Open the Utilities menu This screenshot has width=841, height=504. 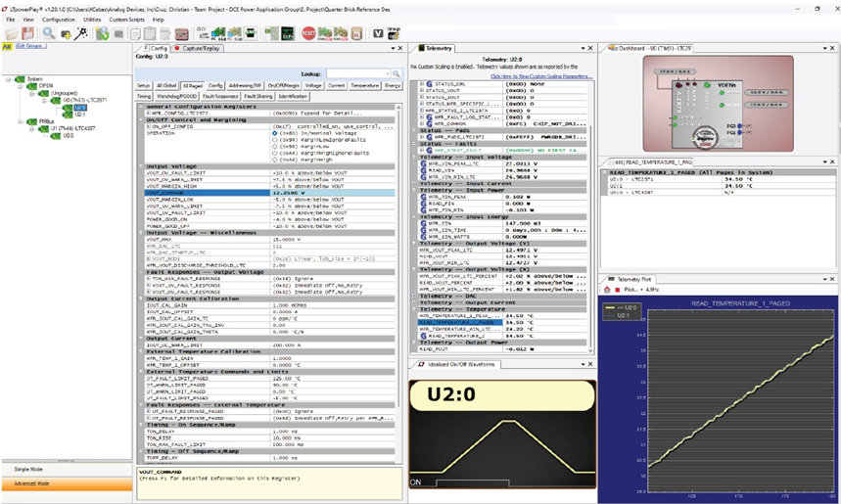point(91,20)
